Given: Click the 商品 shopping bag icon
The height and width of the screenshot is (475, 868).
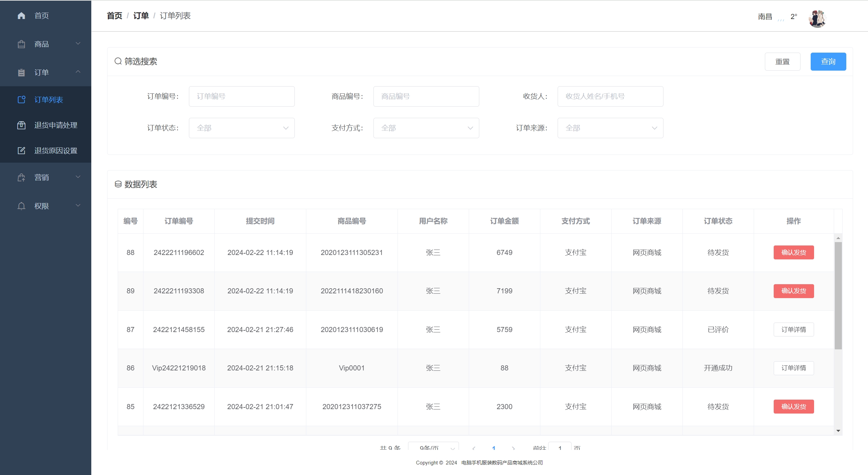Looking at the screenshot, I should 21,44.
